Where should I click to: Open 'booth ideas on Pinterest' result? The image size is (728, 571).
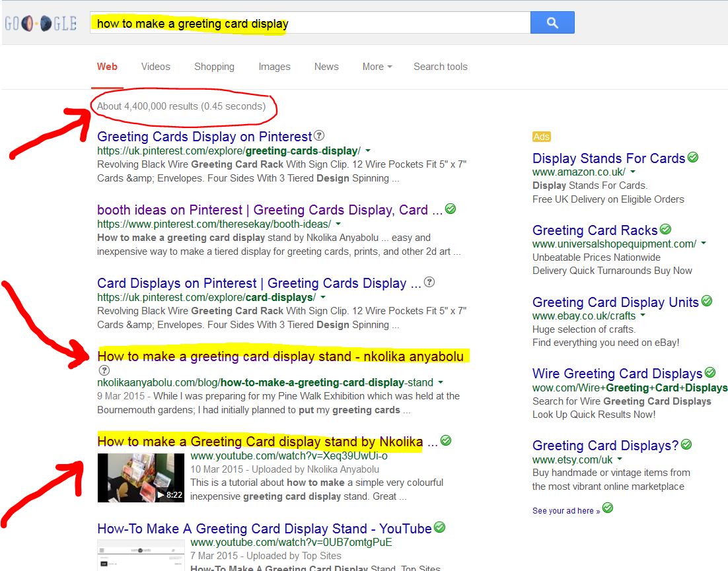point(270,210)
